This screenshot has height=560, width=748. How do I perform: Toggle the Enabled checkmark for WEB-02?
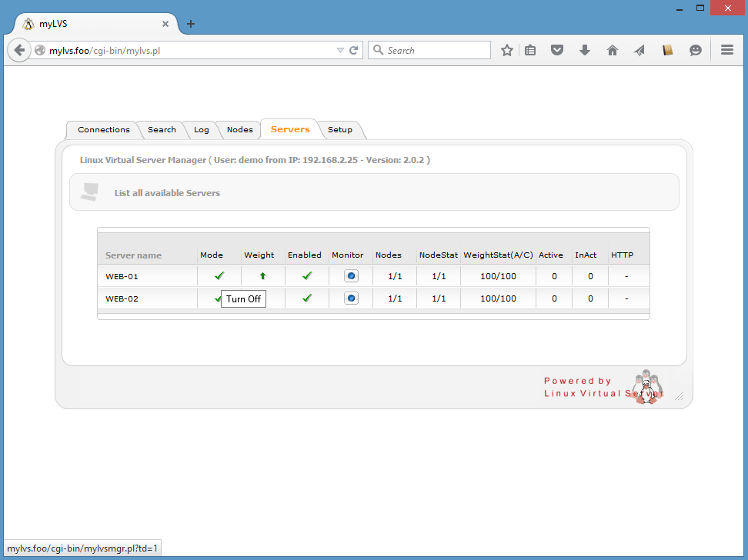307,298
